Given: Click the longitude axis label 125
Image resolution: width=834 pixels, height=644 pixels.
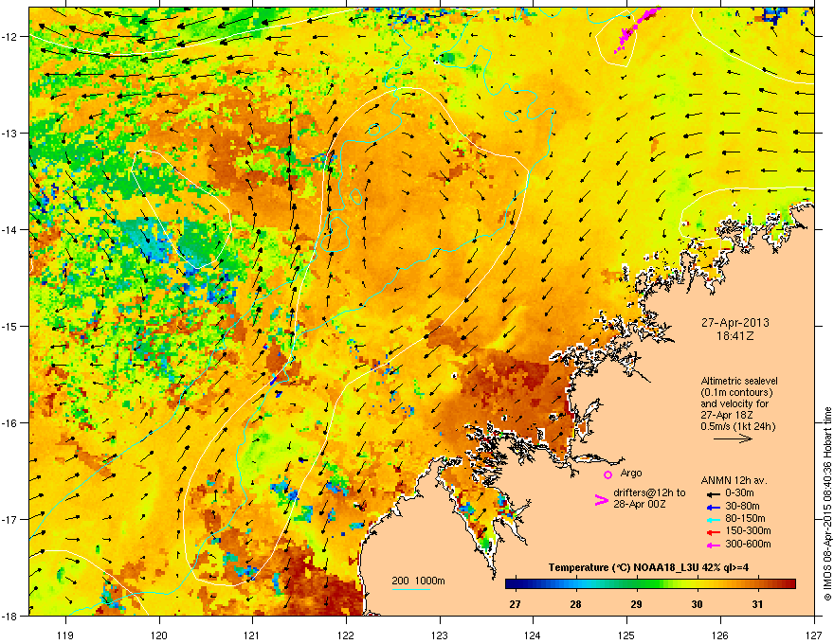Looking at the screenshot, I should [626, 635].
